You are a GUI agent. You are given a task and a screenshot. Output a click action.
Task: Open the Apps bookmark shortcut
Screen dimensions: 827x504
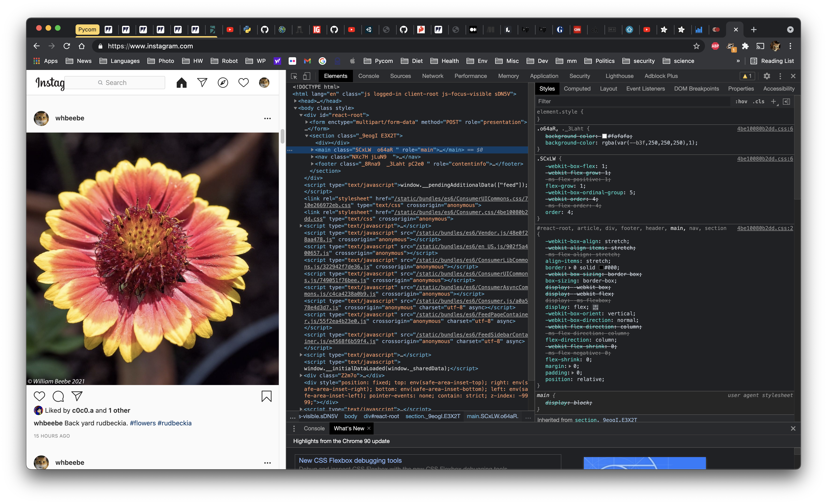[46, 61]
